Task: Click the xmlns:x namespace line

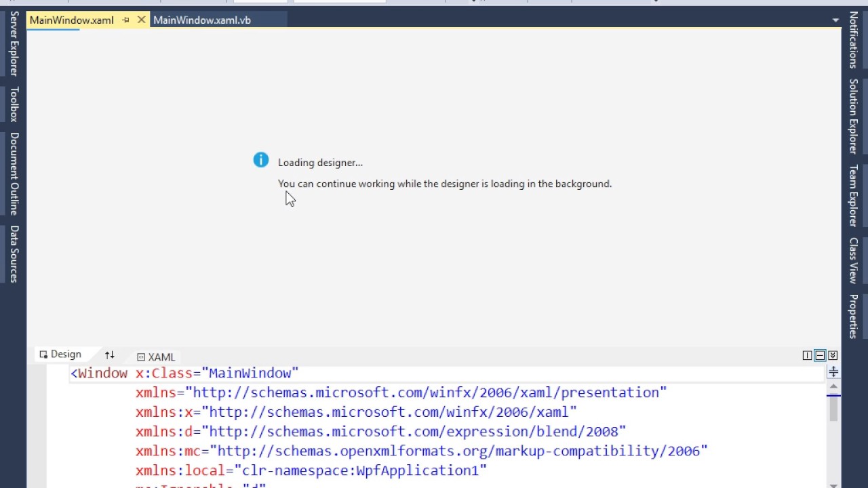Action: point(356,412)
